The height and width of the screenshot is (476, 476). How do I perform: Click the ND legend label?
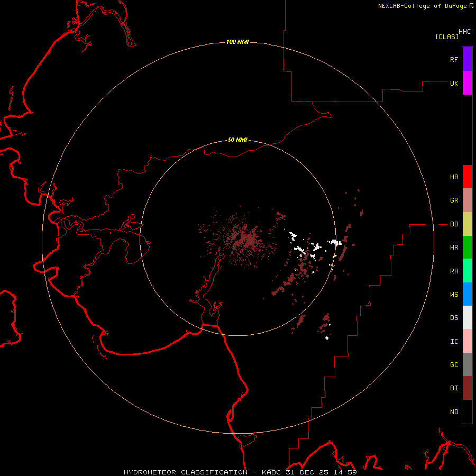(454, 411)
